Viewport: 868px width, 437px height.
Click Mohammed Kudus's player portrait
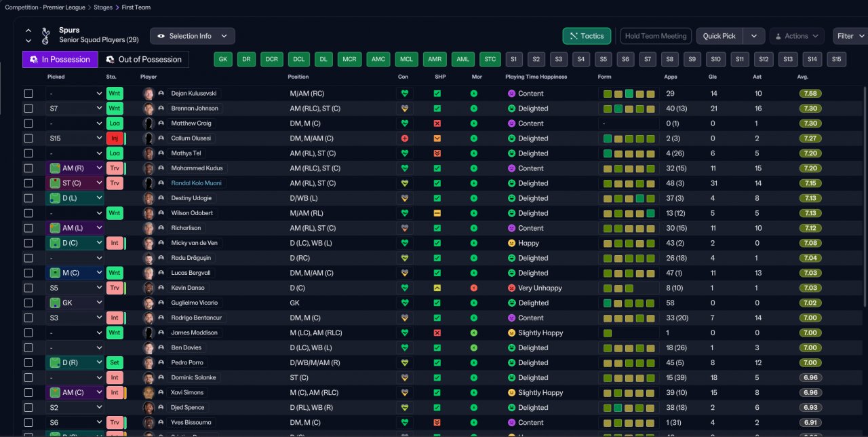(x=149, y=168)
